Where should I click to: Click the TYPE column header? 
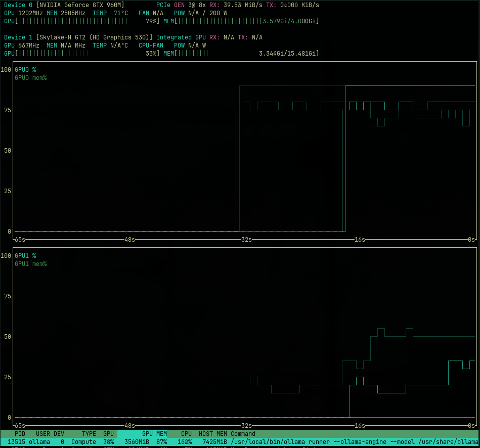89,434
